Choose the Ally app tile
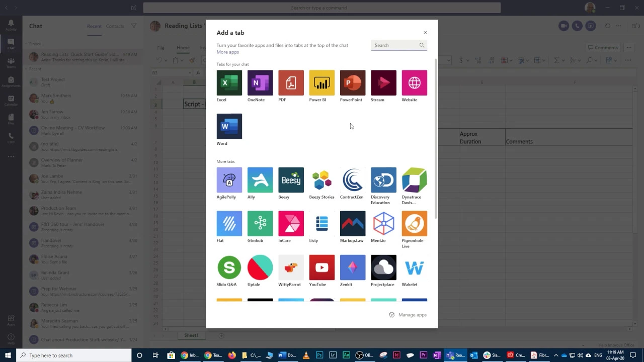 [x=260, y=180]
